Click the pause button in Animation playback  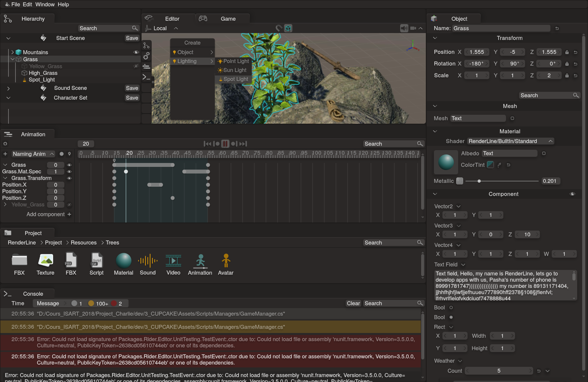tap(225, 144)
